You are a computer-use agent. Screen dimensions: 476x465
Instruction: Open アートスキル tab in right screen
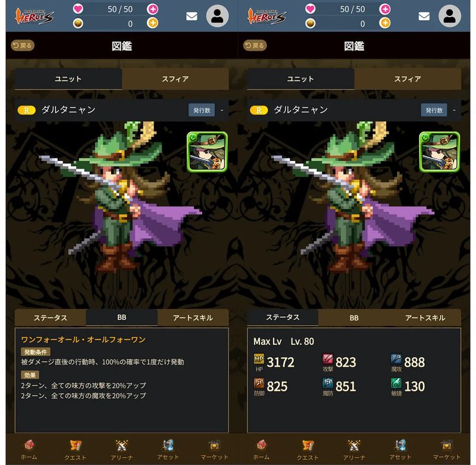pyautogui.click(x=425, y=318)
